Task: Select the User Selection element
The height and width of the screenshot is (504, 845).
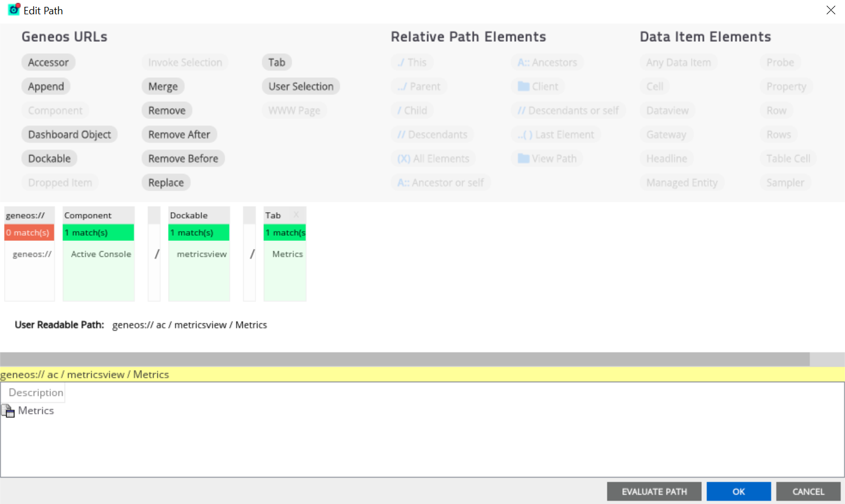Action: pyautogui.click(x=301, y=86)
